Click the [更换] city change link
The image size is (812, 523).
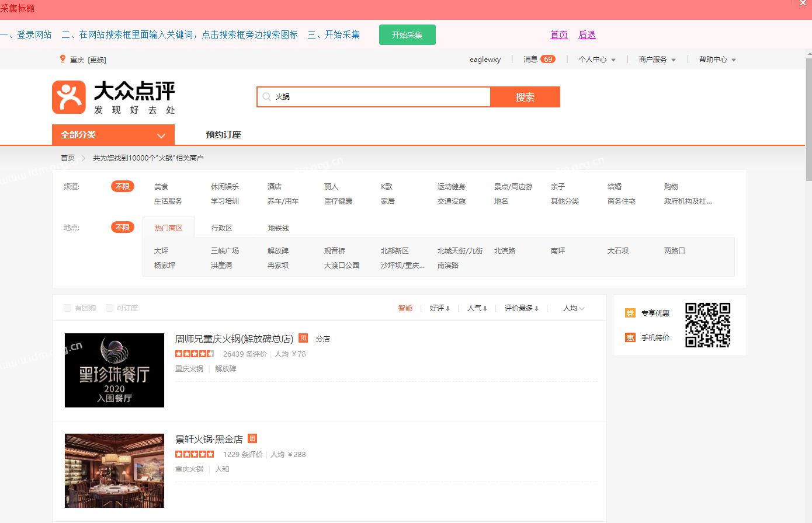(x=97, y=60)
